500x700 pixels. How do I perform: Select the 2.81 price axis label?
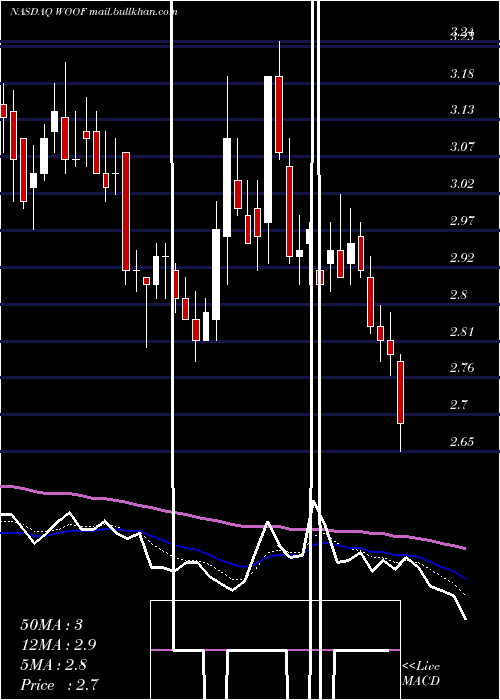coord(462,332)
